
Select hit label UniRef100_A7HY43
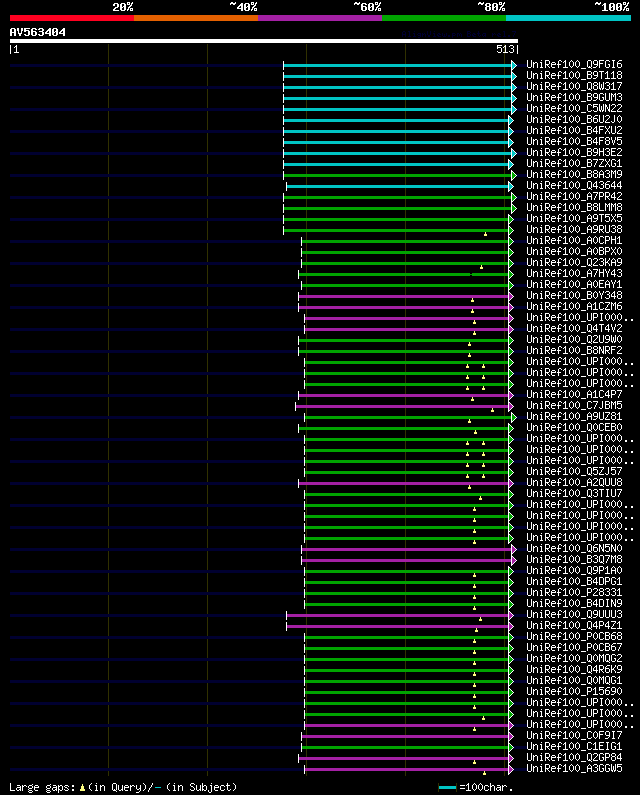tap(574, 274)
